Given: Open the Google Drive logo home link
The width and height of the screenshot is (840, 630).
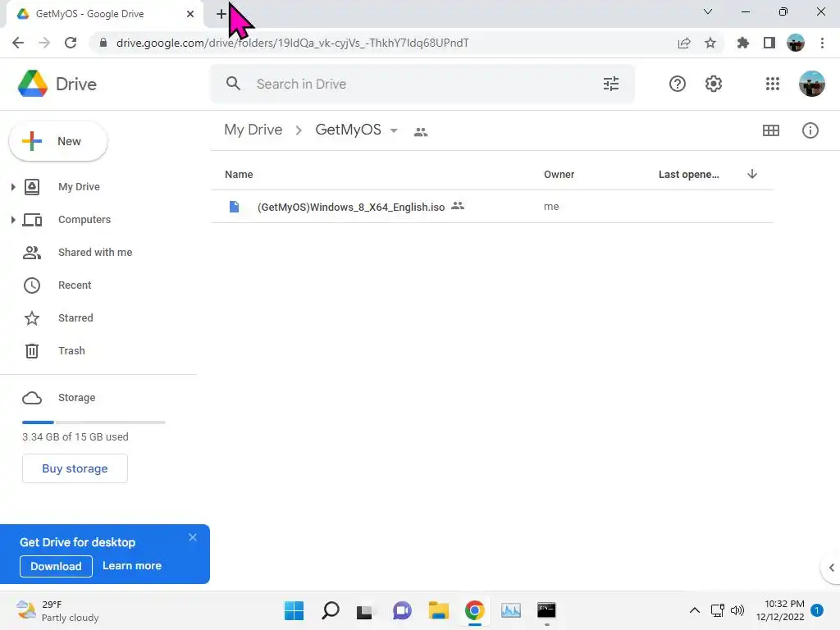Looking at the screenshot, I should [x=57, y=84].
